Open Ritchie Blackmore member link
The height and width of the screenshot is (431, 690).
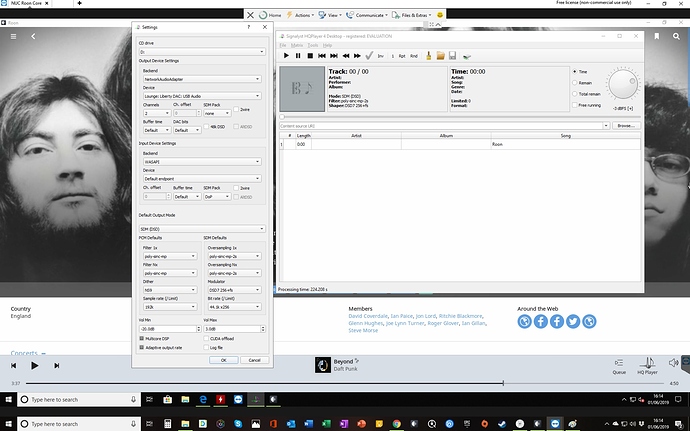pyautogui.click(x=460, y=316)
